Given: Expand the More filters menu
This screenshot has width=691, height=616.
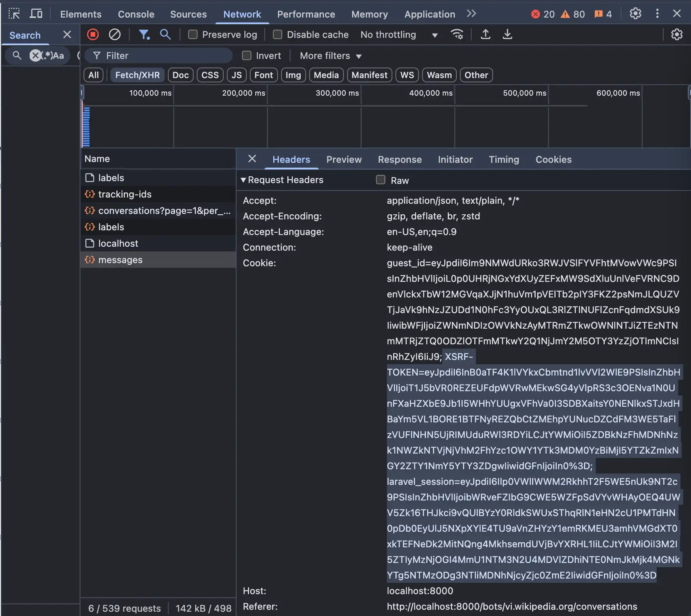Looking at the screenshot, I should pos(329,56).
